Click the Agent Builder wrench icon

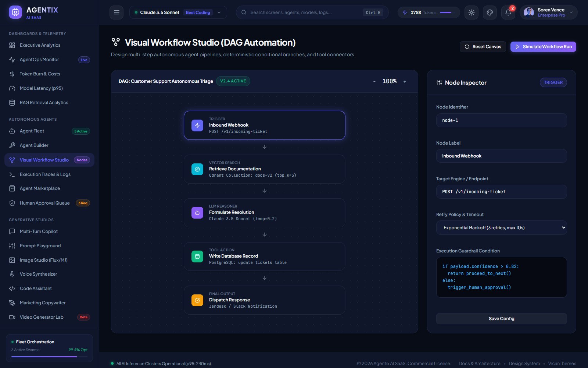[x=12, y=145]
